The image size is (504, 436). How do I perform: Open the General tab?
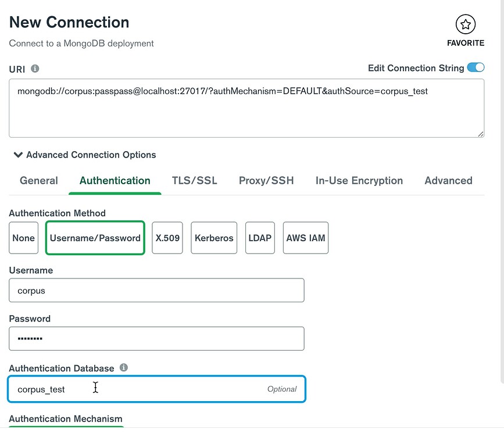39,181
